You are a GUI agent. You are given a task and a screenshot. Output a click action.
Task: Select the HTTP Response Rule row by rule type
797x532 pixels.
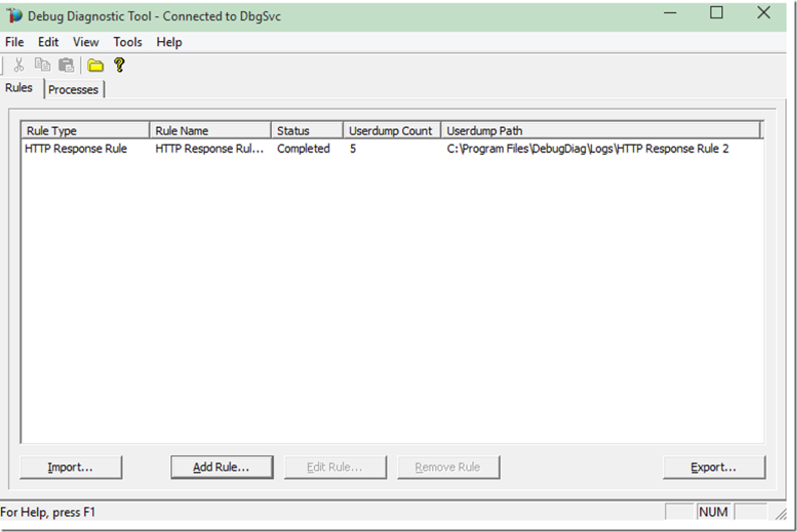click(x=76, y=149)
